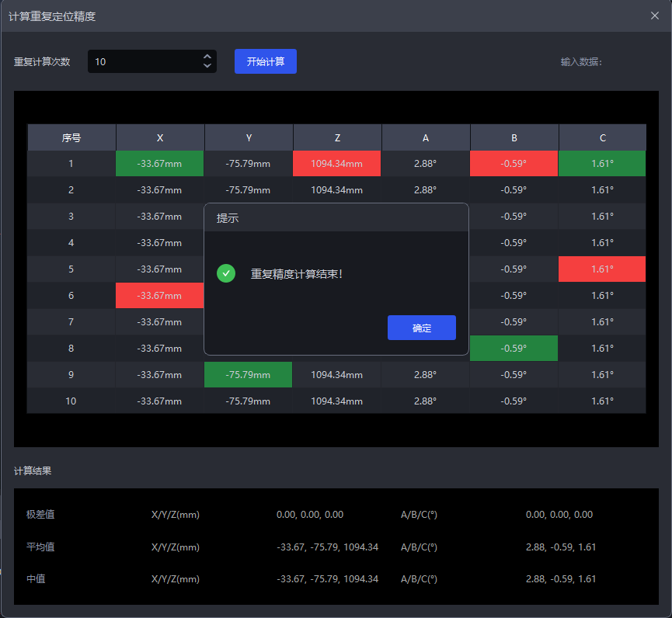The height and width of the screenshot is (618, 672).
Task: Select the green X cell in row 1
Action: [x=159, y=164]
